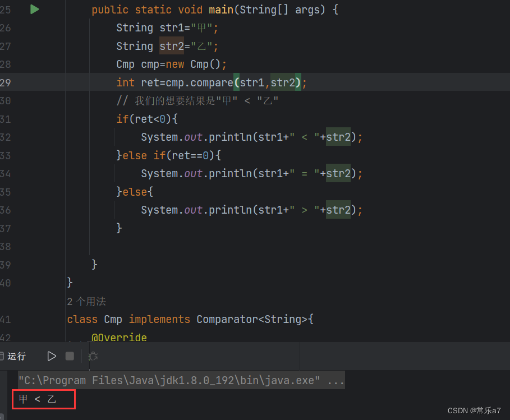Click the 'if(ret<0){' condition
This screenshot has width=510, height=420.
click(x=147, y=119)
